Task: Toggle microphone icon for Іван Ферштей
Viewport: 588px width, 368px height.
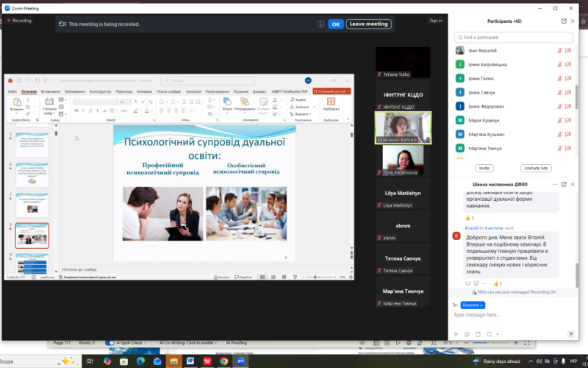Action: [559, 51]
